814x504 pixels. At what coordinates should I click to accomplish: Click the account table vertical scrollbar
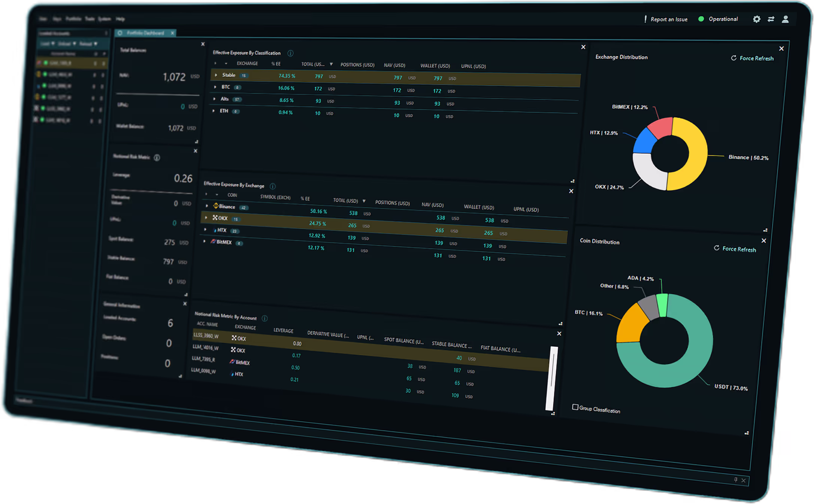point(552,378)
